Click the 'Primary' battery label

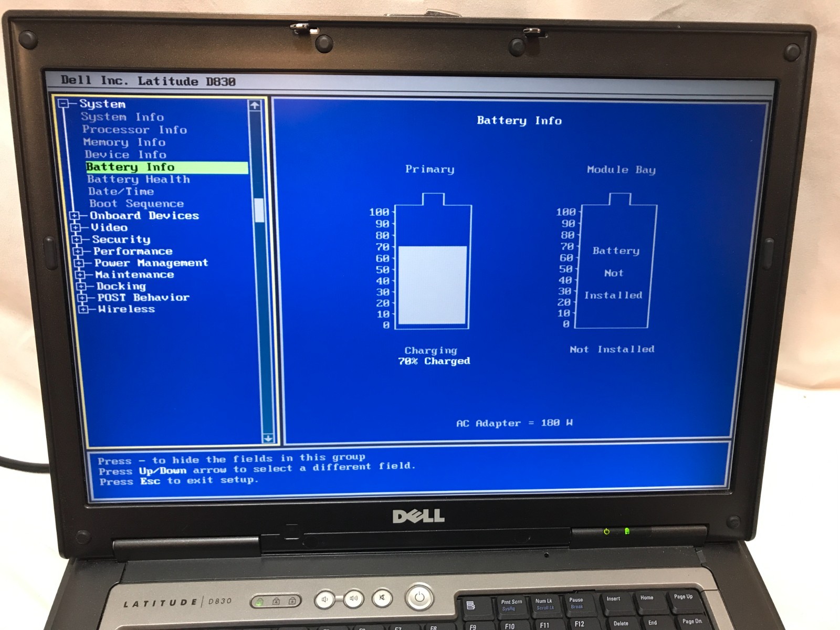(430, 169)
